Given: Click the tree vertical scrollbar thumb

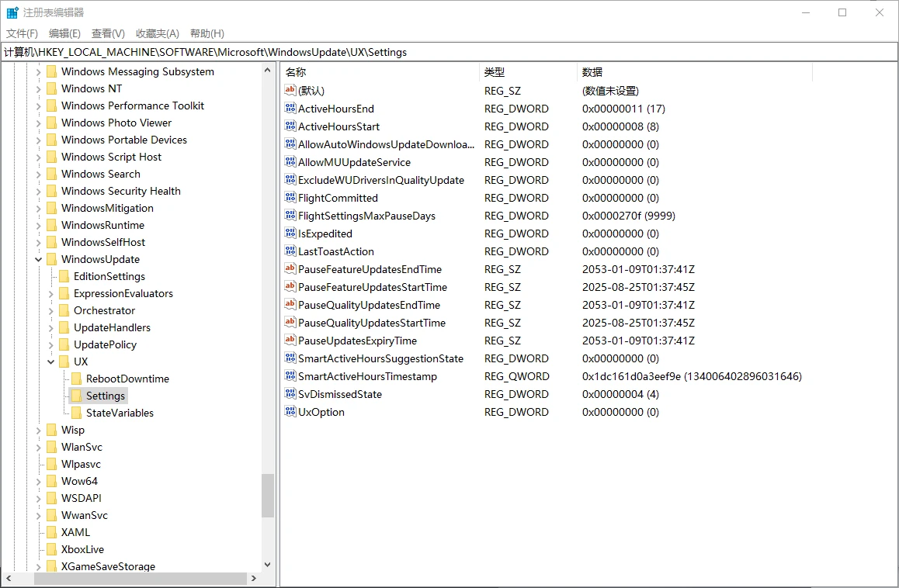Looking at the screenshot, I should (x=267, y=496).
